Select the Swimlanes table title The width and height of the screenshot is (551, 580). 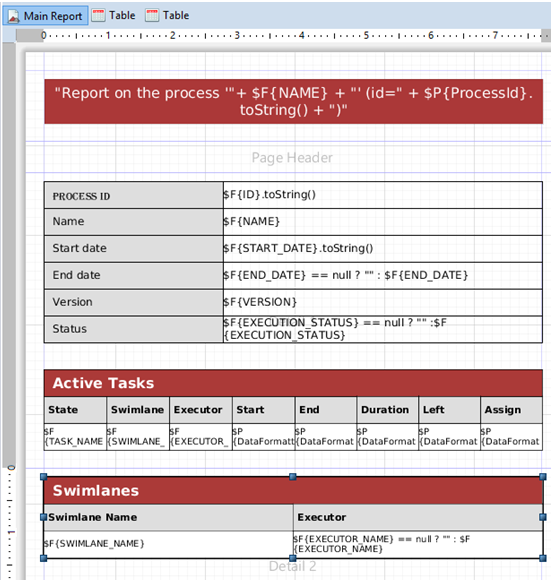pos(293,490)
